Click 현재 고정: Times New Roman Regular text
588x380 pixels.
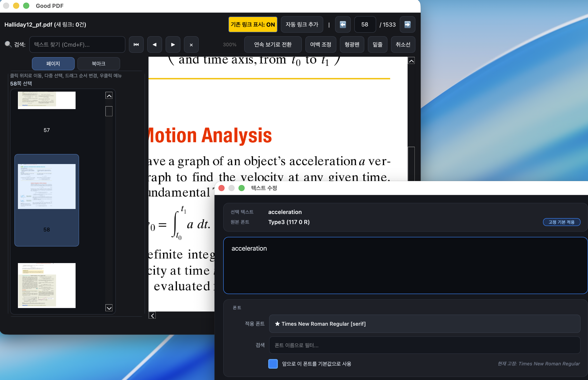(539, 363)
